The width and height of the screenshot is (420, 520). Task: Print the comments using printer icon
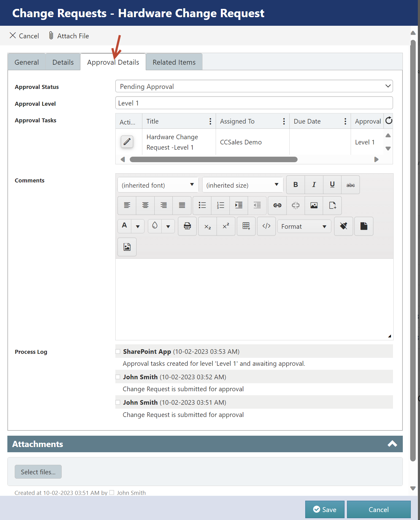click(x=187, y=226)
